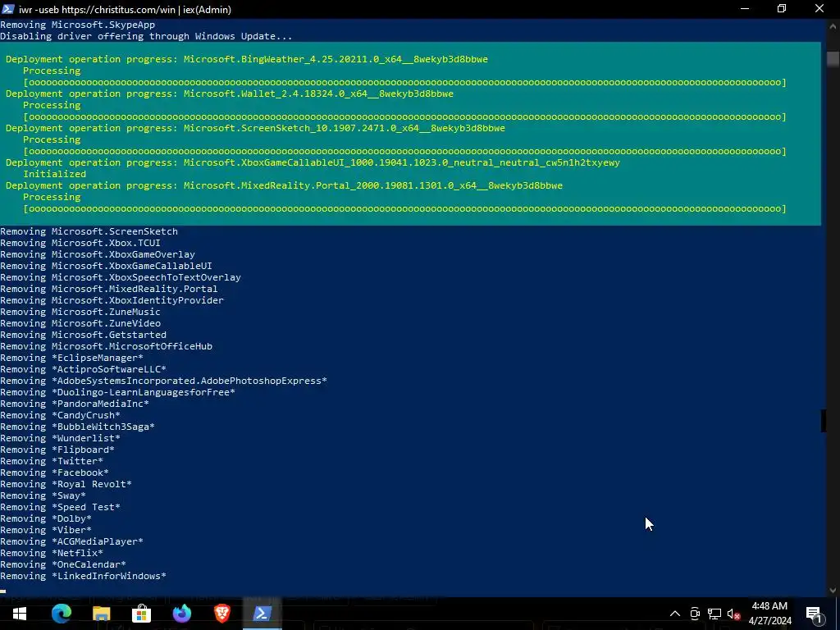Click 'Removing *Royal Revolt*' line
840x630 pixels.
tap(66, 484)
